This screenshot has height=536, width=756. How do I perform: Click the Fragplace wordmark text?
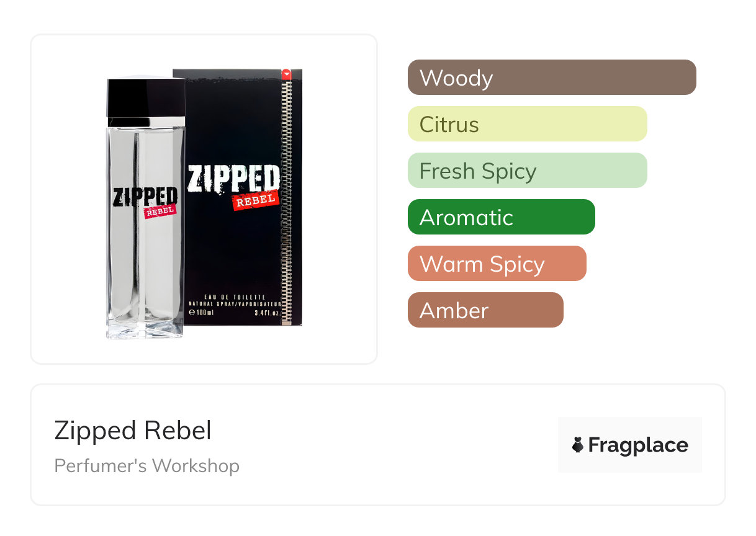pos(638,445)
